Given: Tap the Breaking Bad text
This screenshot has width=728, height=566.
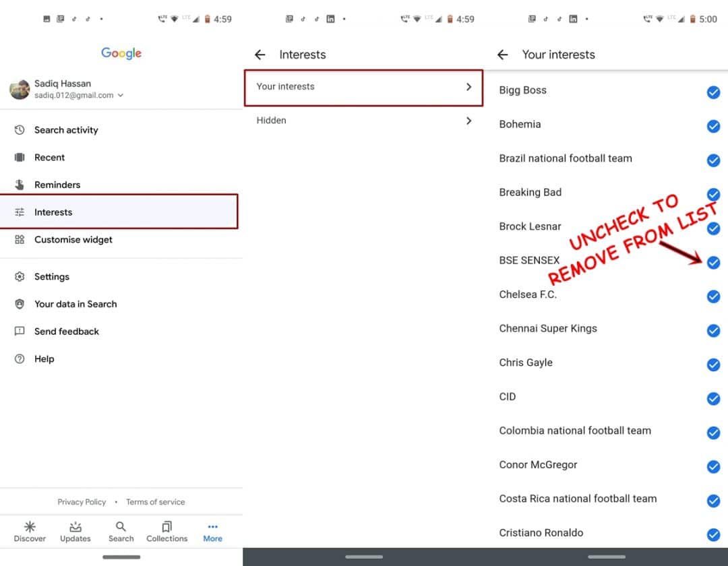Looking at the screenshot, I should click(x=530, y=192).
